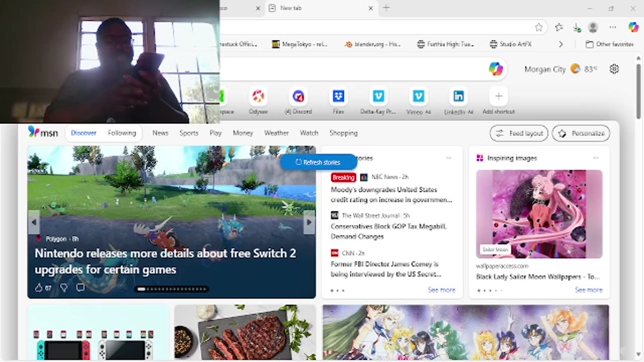The height and width of the screenshot is (362, 644).
Task: Click Refresh stories button
Action: pos(318,162)
